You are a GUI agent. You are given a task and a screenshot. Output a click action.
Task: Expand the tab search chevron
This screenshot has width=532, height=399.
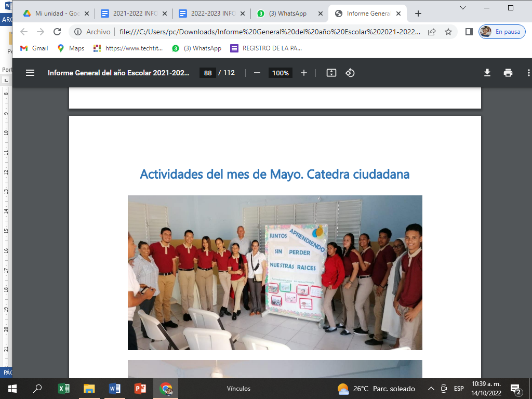pos(462,8)
